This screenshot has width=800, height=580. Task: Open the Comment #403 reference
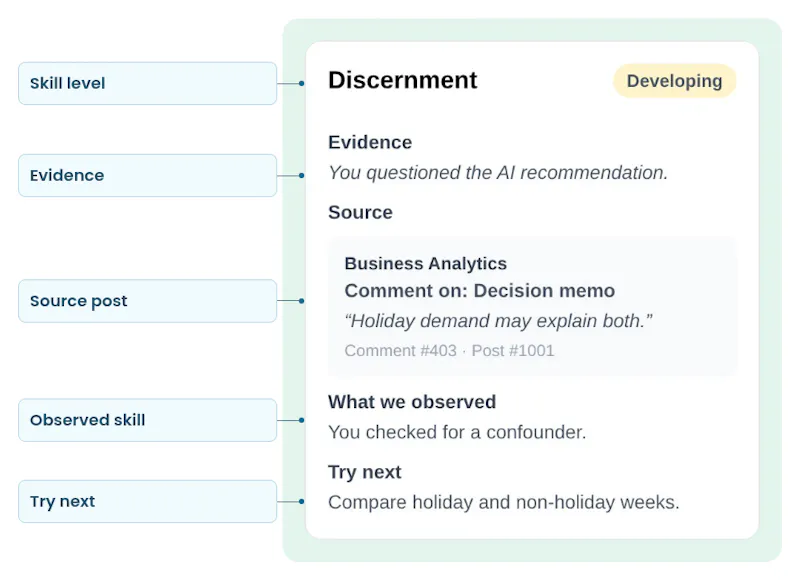[x=401, y=351]
